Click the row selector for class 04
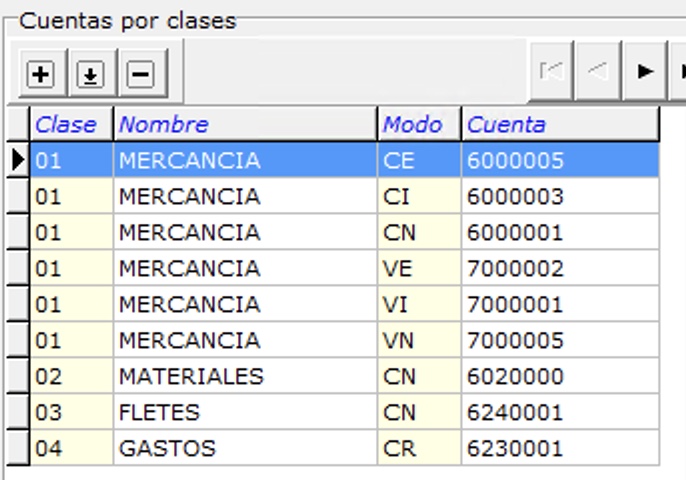 (x=17, y=449)
